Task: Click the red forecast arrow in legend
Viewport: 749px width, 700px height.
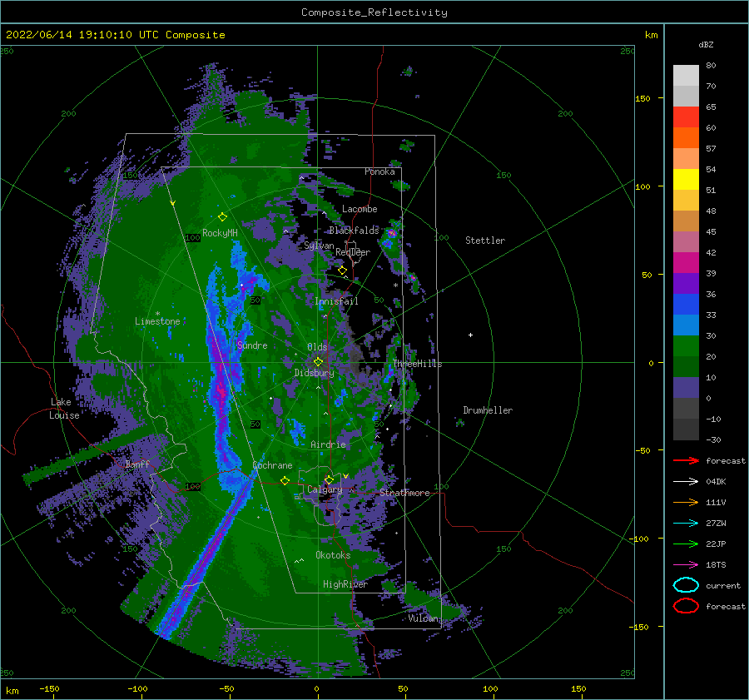Action: pos(686,460)
